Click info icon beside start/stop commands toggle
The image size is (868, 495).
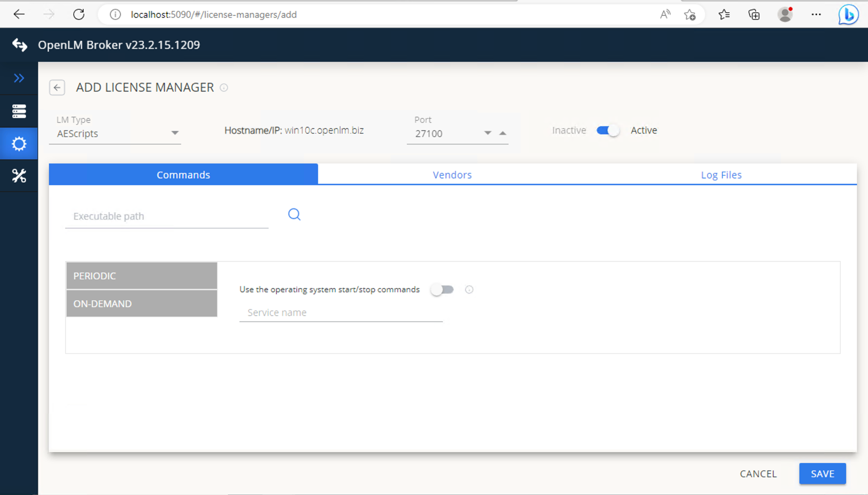coord(469,289)
